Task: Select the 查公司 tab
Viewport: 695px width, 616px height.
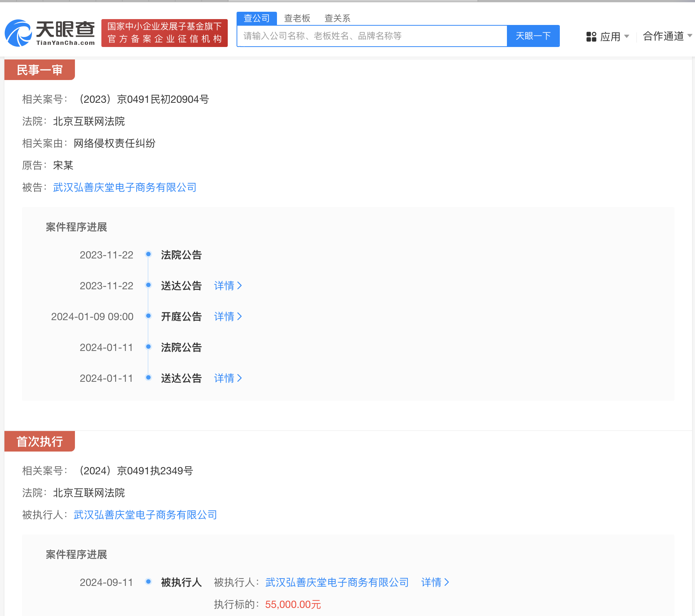Action: 256,17
